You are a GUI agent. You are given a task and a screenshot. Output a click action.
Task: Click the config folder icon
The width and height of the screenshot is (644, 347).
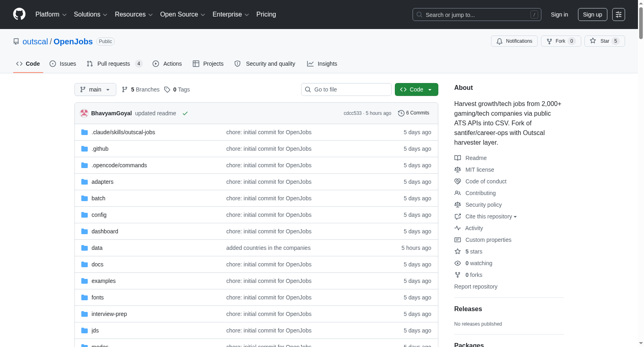pos(85,215)
